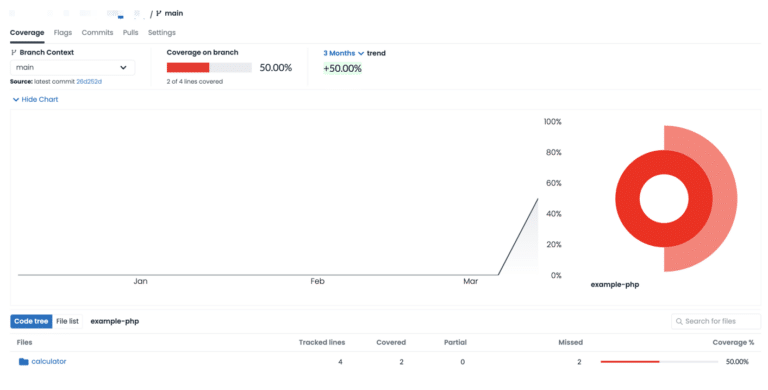Open the main branch selector dropdown
Image resolution: width=768 pixels, height=390 pixels.
pos(72,68)
